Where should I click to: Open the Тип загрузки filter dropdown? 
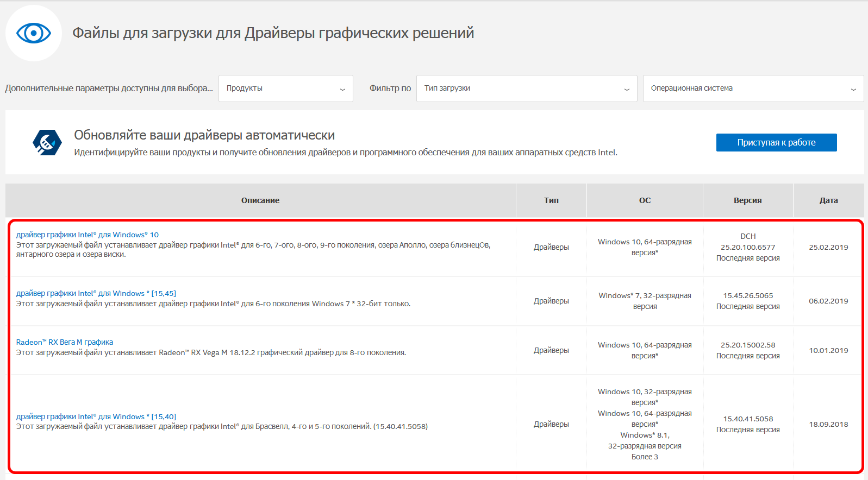(x=527, y=89)
